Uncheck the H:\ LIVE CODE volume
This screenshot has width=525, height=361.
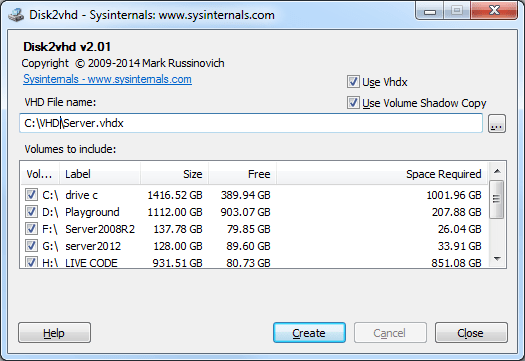coord(31,262)
